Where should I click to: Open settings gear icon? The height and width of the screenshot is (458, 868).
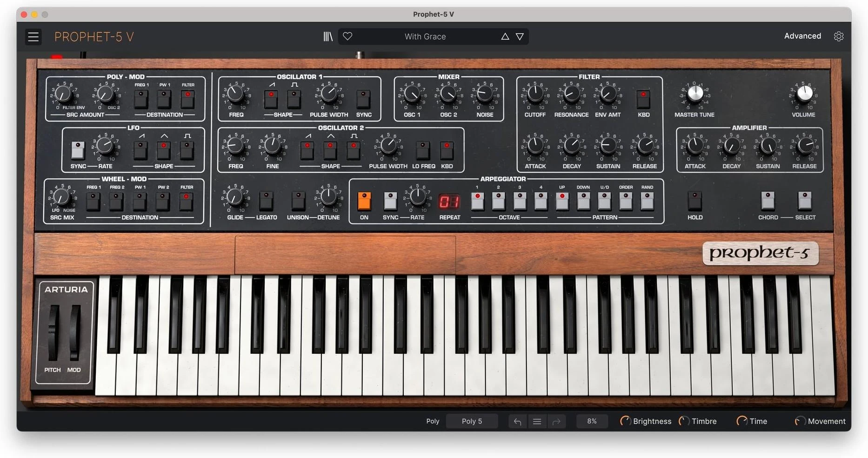click(838, 36)
